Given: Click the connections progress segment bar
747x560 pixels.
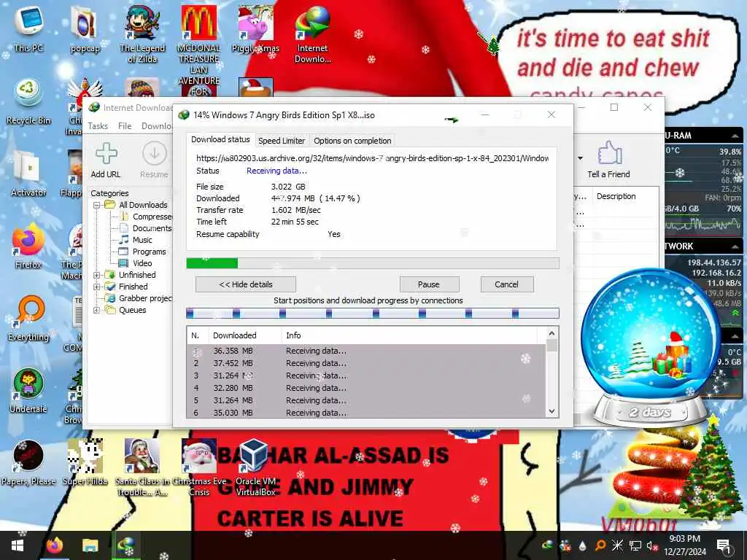Looking at the screenshot, I should click(373, 313).
